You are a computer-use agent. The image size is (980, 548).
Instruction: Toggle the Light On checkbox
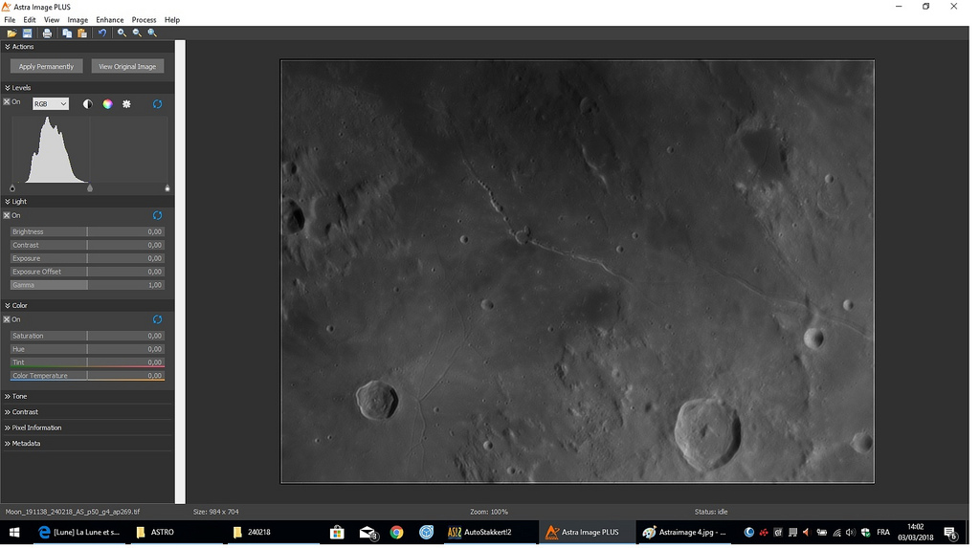point(7,215)
